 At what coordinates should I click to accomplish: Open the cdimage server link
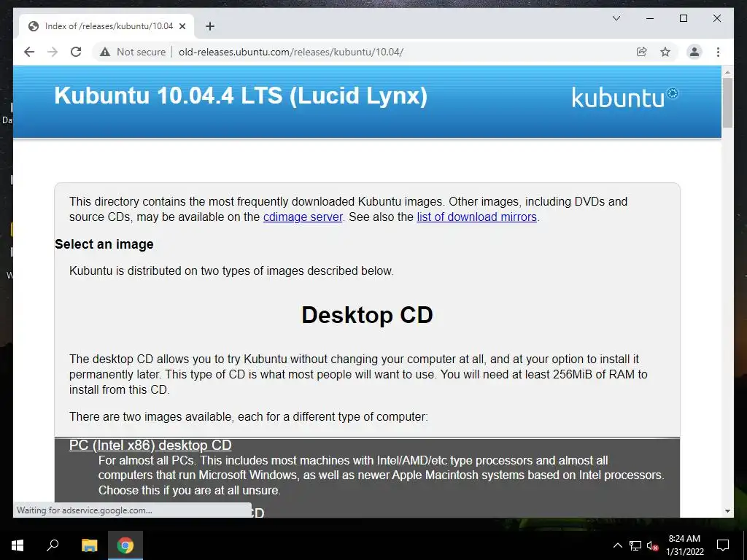point(303,217)
